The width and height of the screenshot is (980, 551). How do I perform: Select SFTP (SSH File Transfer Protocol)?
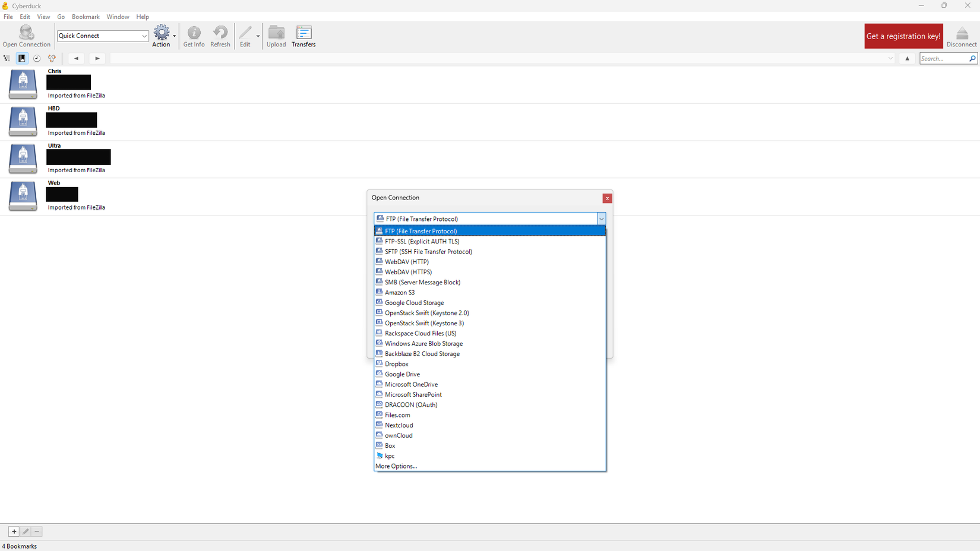pos(490,252)
